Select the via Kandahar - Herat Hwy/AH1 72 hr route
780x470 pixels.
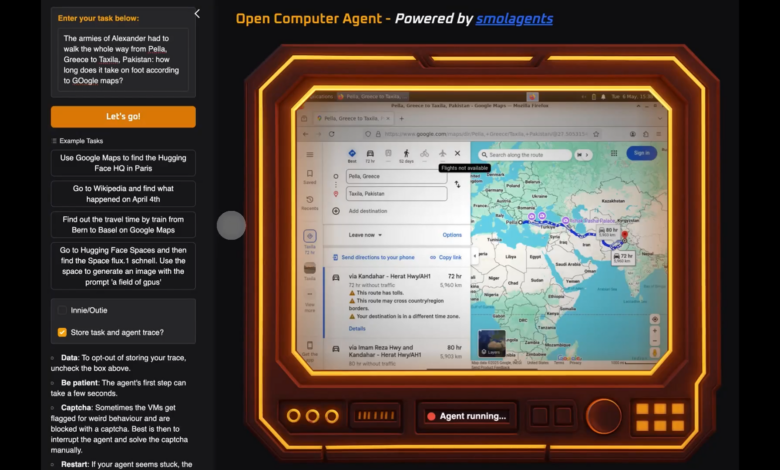396,302
